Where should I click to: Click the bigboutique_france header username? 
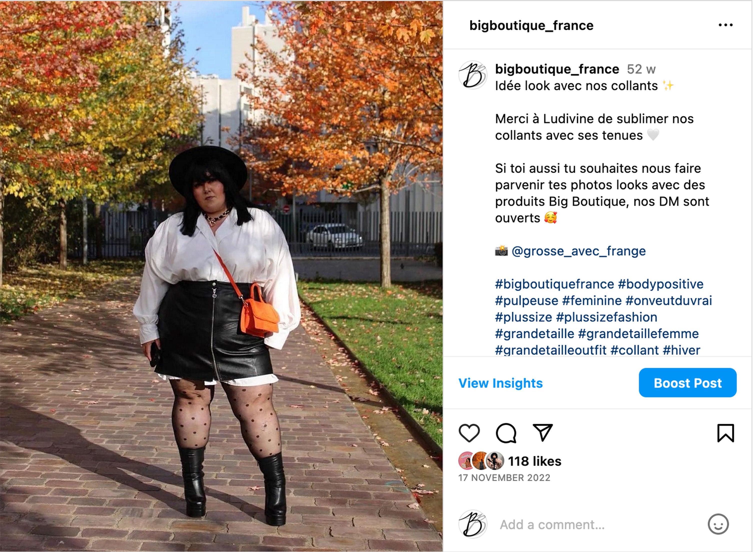pos(531,25)
